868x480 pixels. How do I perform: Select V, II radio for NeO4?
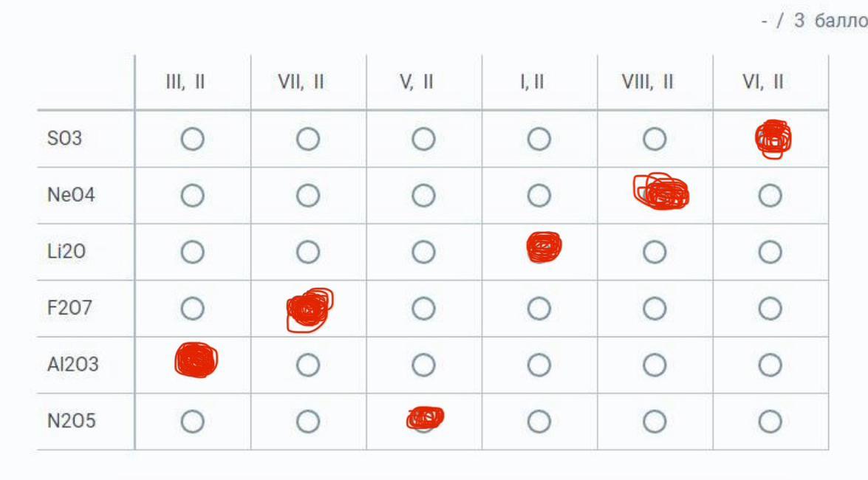pyautogui.click(x=423, y=196)
